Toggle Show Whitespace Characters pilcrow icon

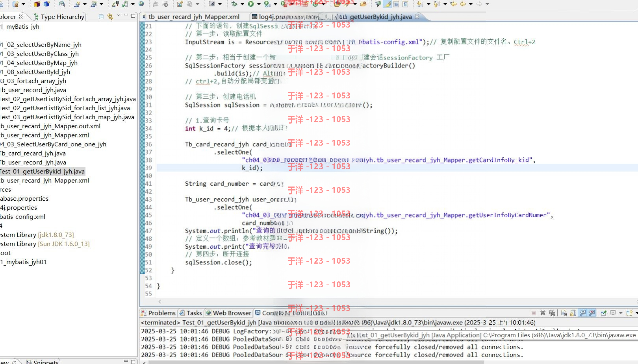coord(405,4)
